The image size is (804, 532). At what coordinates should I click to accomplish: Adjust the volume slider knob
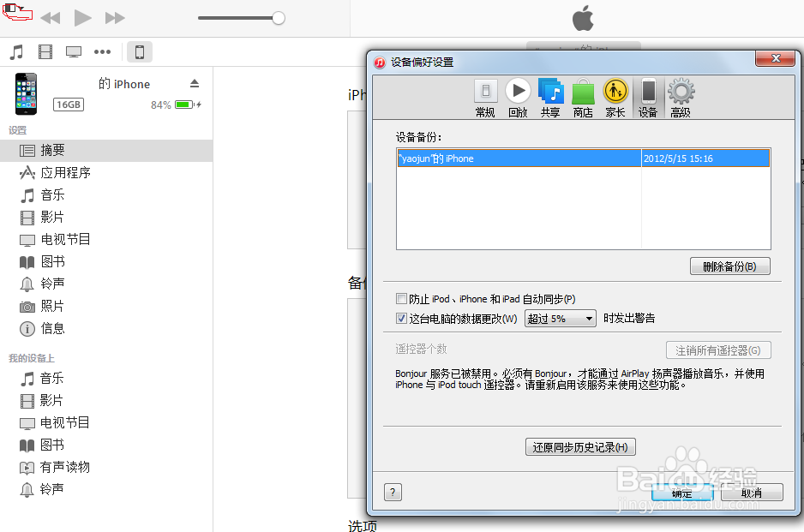pyautogui.click(x=279, y=18)
